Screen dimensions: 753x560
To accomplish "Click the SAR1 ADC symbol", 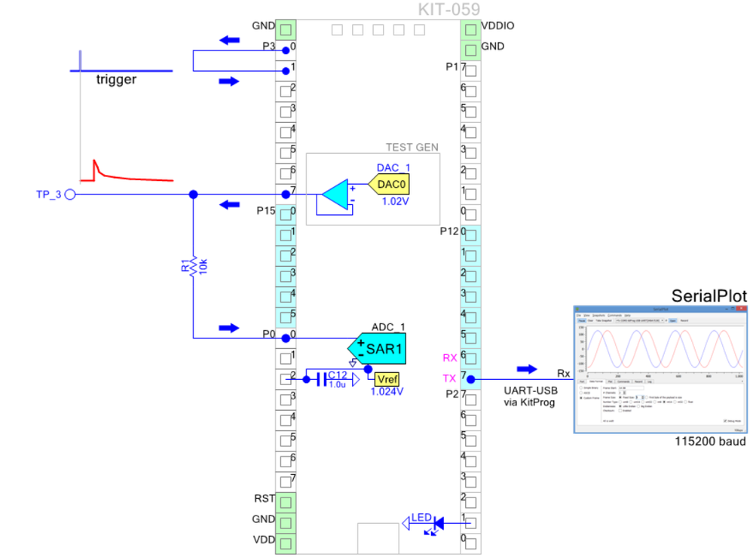I will [x=381, y=347].
